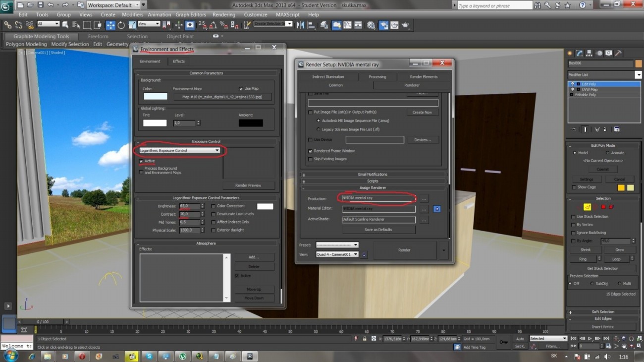Screen dimensions: 644x362
Task: Click the Save as Defaults button
Action: coord(378,230)
